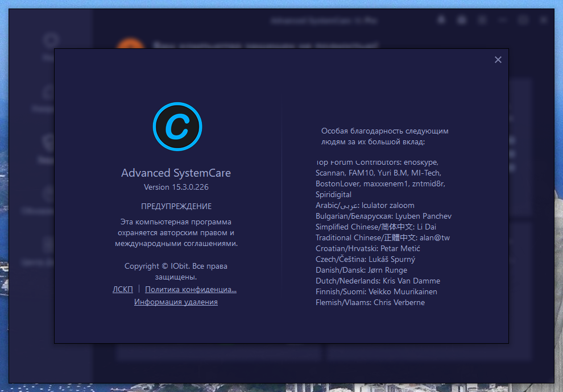
Task: Select the Top Forum Contributors line
Action: 376,162
